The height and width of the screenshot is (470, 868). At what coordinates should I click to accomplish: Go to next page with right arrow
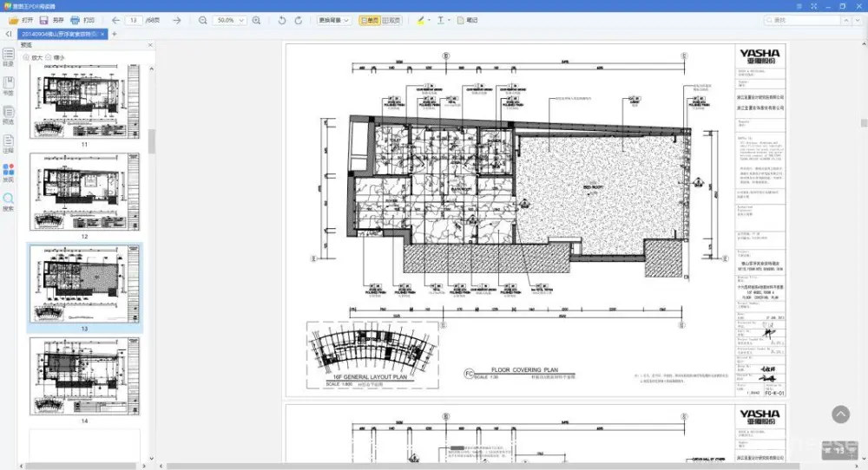click(176, 20)
